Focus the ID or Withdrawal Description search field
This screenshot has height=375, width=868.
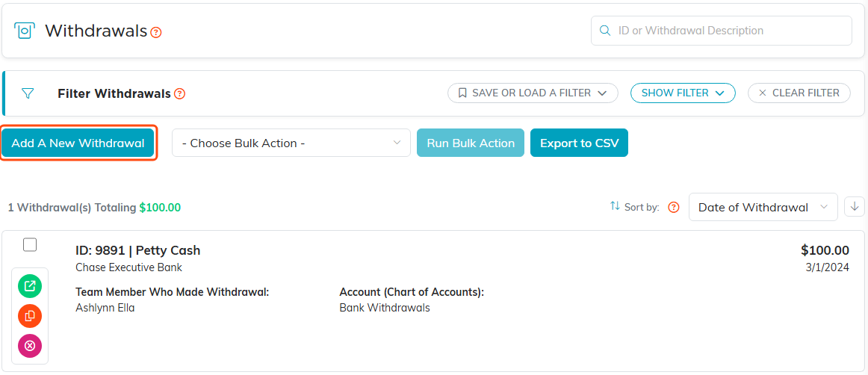tap(722, 31)
